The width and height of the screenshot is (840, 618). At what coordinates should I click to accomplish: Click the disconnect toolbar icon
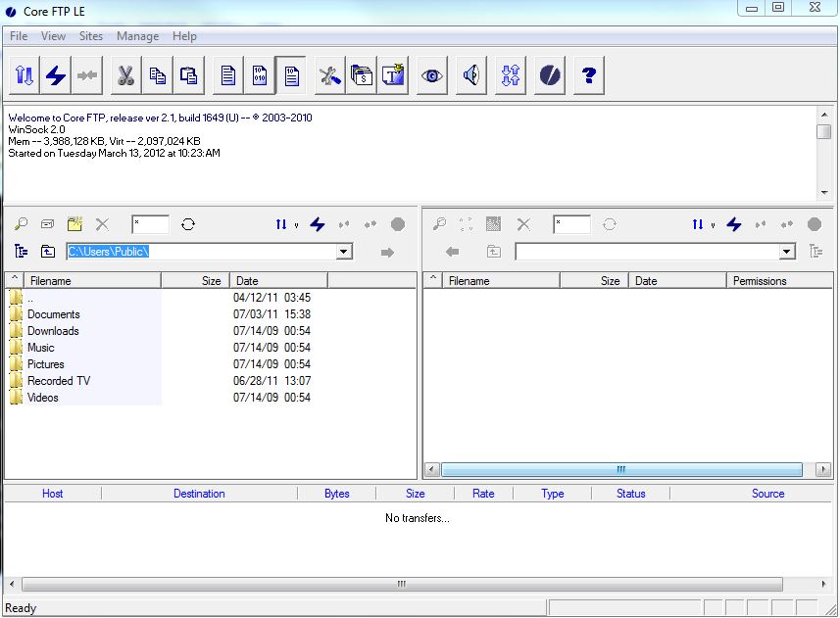tap(87, 75)
